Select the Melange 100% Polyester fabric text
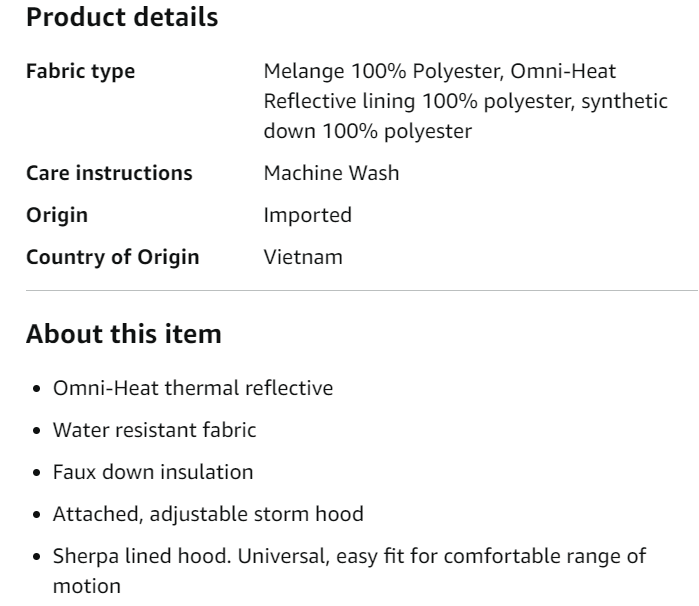Viewport: 699px width, 606px height. (383, 71)
